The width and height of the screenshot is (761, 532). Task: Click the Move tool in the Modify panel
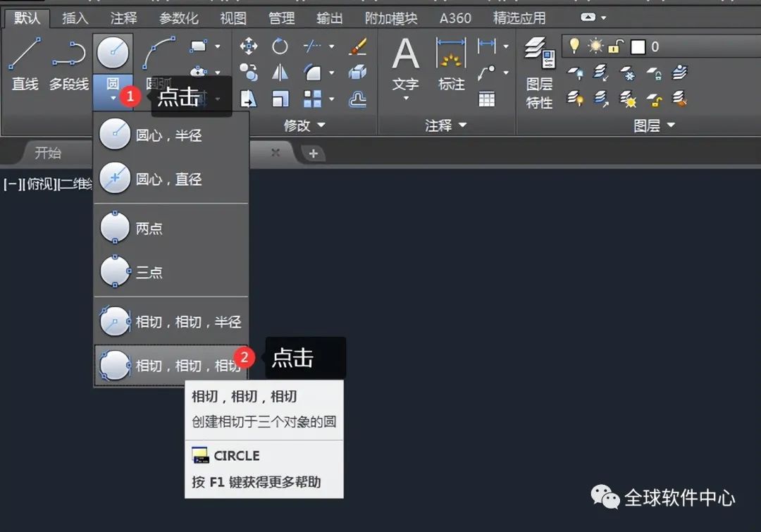tap(250, 46)
